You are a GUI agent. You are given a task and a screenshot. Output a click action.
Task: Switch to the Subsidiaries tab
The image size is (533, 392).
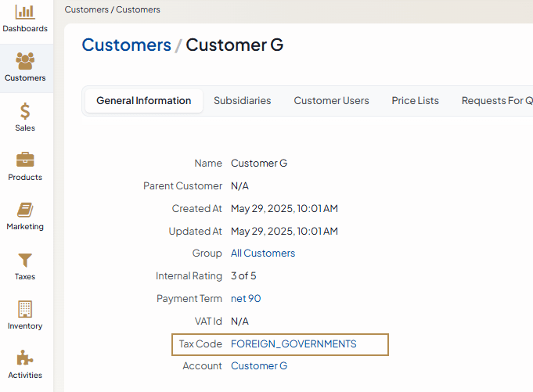point(243,101)
